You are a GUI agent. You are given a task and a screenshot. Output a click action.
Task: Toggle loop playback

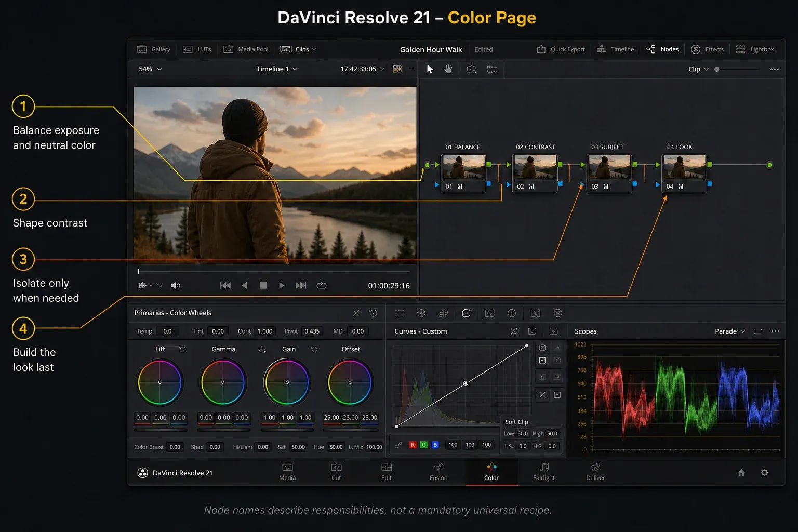322,286
